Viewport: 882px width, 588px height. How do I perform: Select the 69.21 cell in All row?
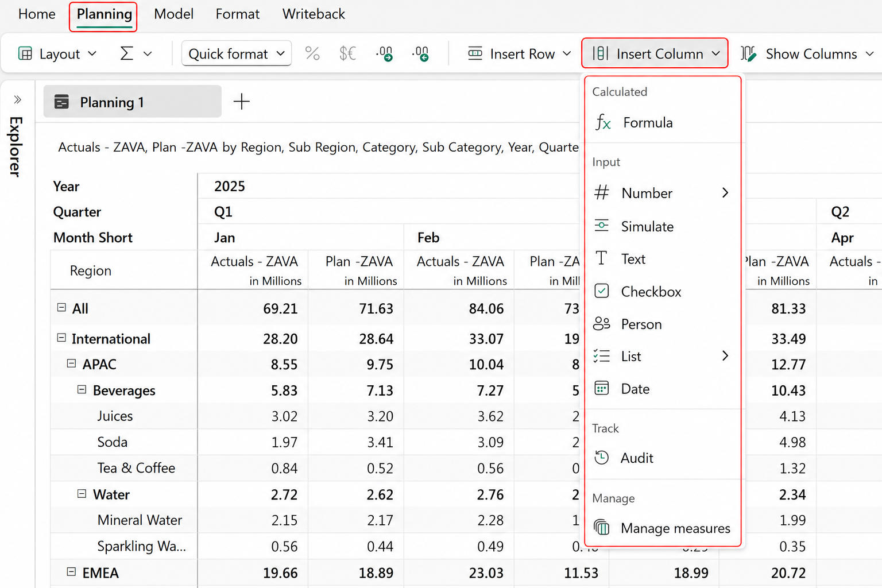pyautogui.click(x=280, y=308)
